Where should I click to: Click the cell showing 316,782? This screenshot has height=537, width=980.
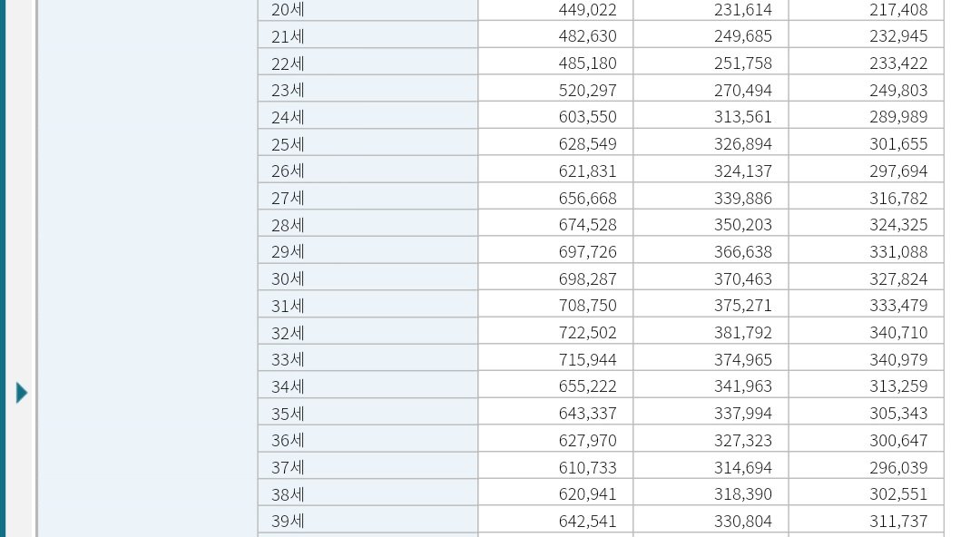point(898,198)
